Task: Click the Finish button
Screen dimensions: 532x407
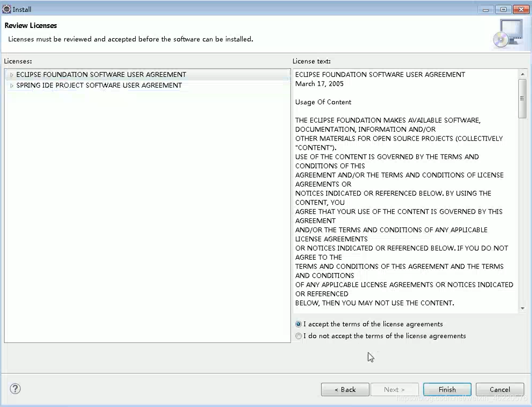Action: (447, 389)
